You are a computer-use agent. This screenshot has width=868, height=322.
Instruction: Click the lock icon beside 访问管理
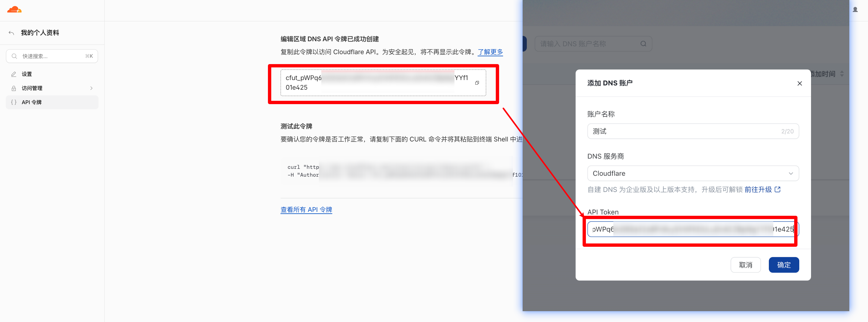(x=14, y=88)
